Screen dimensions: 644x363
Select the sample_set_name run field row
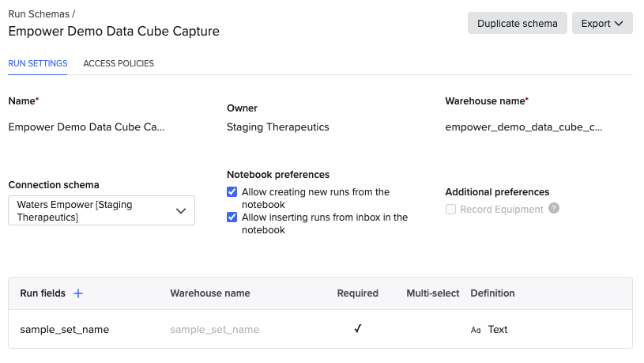coord(320,329)
